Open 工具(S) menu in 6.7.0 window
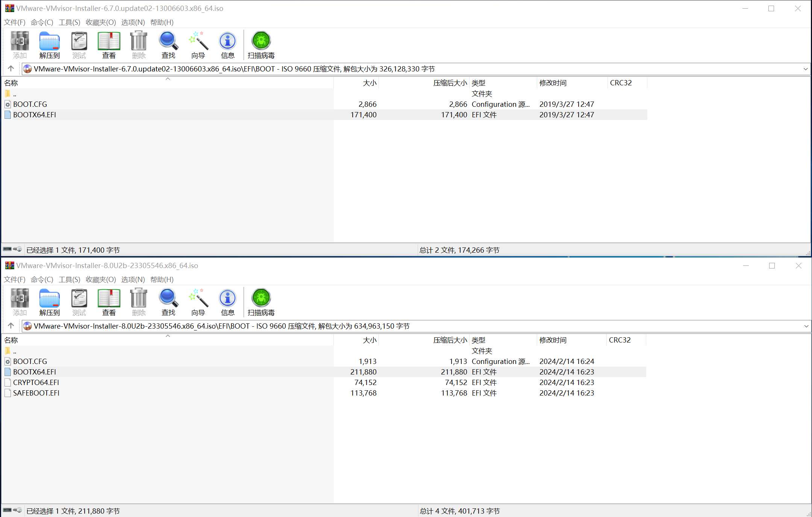The width and height of the screenshot is (812, 517). pyautogui.click(x=70, y=22)
